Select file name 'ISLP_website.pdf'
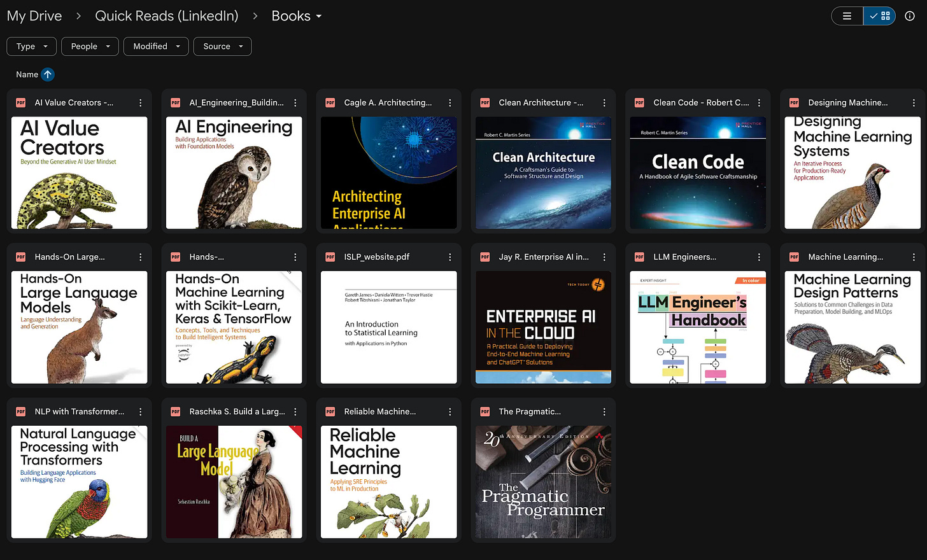This screenshot has height=560, width=927. pos(377,257)
